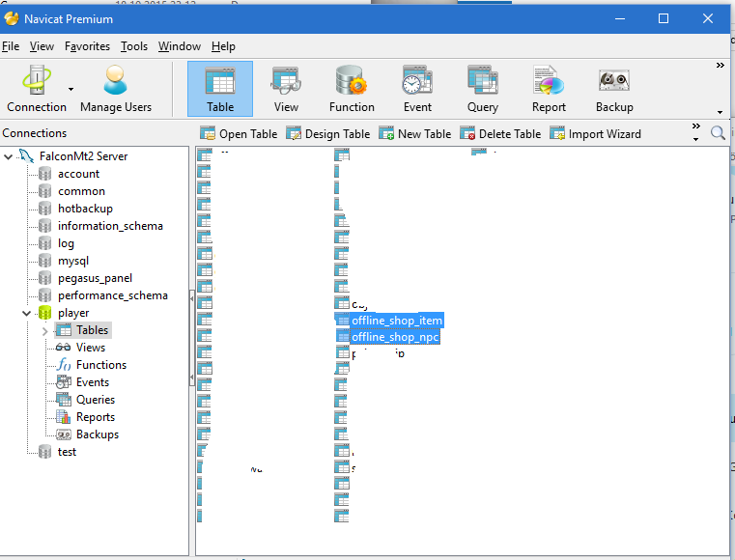Click Open Table button
Viewport: 735px width, 560px height.
point(239,134)
